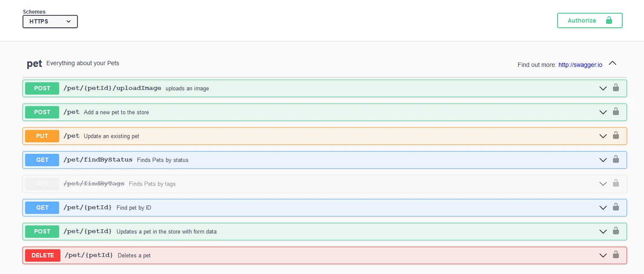Click 'Add a new pet to the store' description
Screen dimensions: 644x274
pos(116,112)
